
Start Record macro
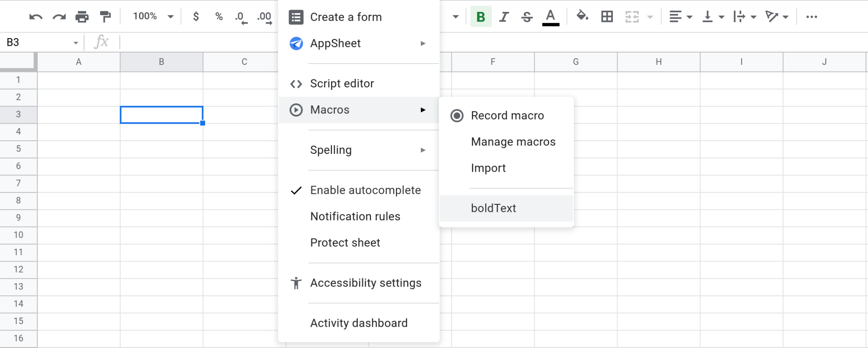[x=507, y=116]
